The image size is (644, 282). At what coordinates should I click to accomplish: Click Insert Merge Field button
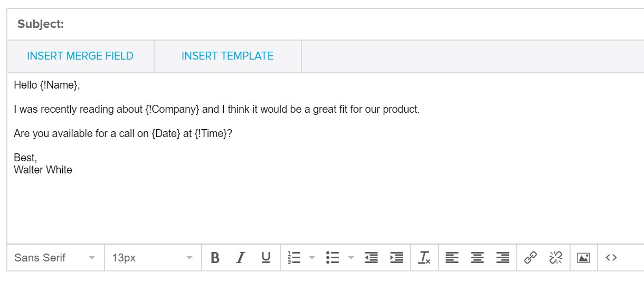pos(80,56)
